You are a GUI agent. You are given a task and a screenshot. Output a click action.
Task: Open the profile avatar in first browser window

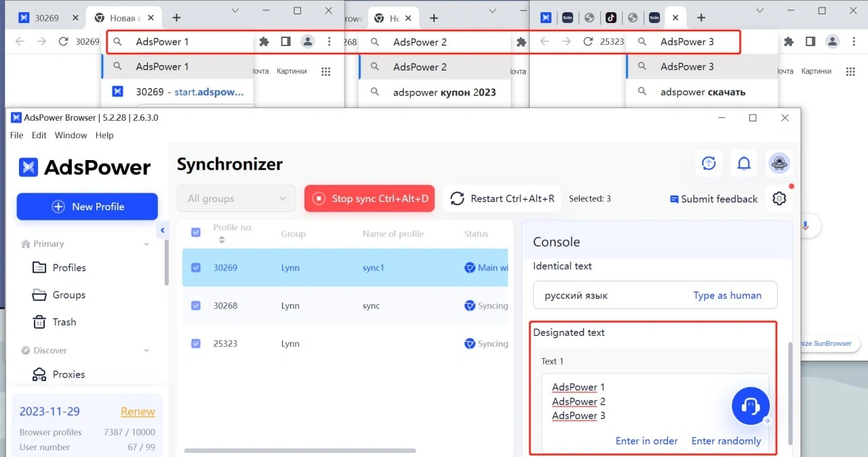pos(308,41)
